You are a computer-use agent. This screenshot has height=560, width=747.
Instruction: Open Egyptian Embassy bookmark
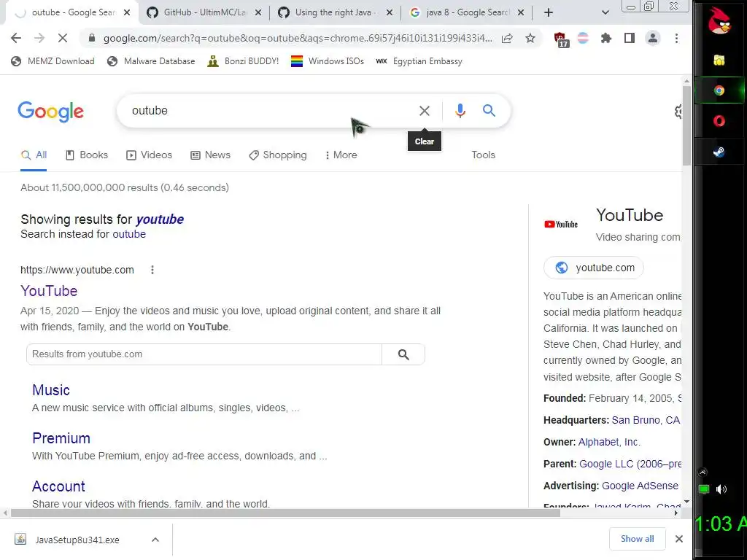click(x=419, y=61)
